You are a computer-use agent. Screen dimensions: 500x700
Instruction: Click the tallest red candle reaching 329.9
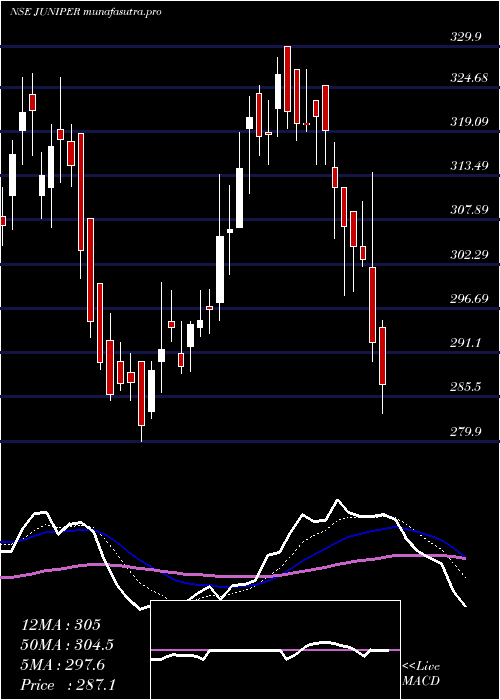coord(288,79)
